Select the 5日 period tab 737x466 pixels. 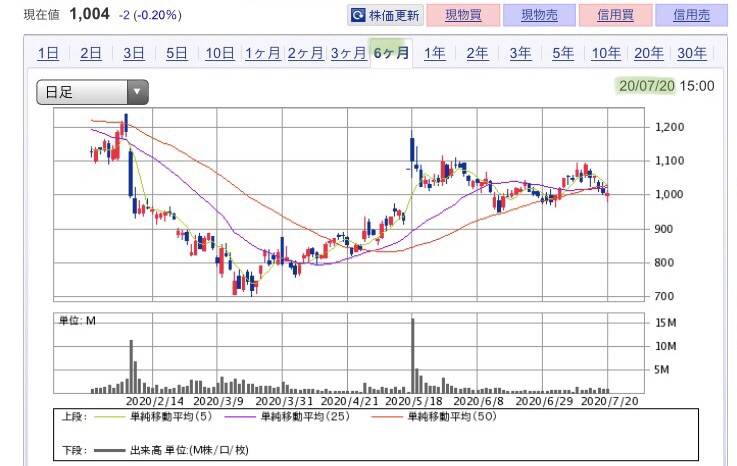pos(177,53)
